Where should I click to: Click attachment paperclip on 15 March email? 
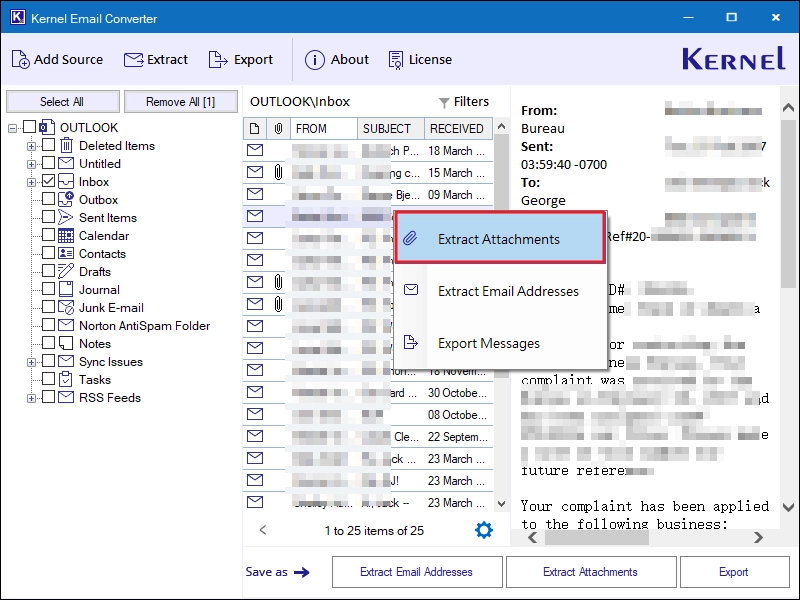click(278, 172)
